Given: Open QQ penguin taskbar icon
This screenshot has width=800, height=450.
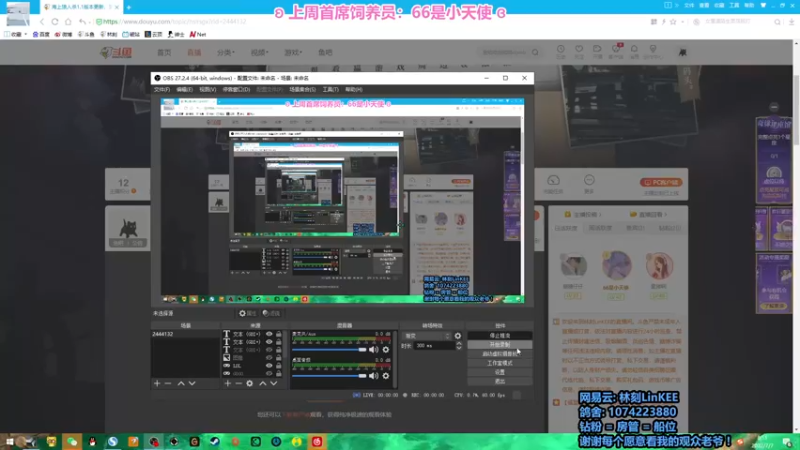Looking at the screenshot, I should pyautogui.click(x=92, y=441).
